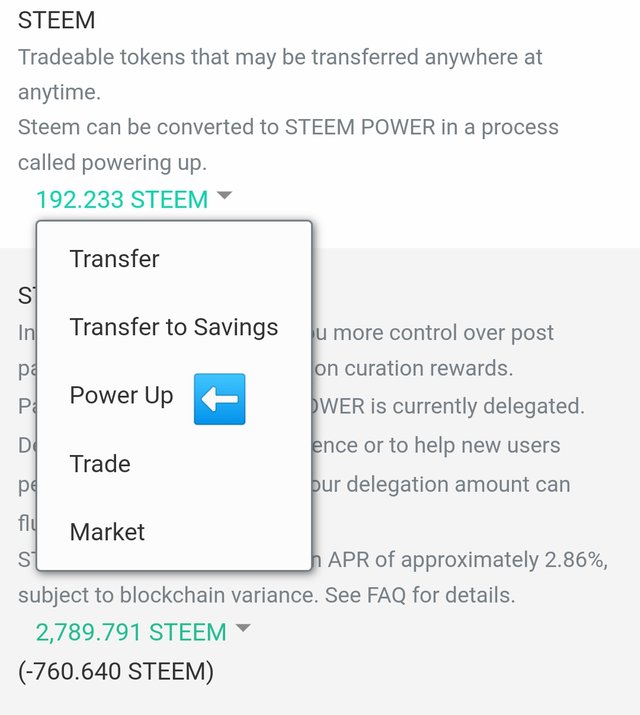640x715 pixels.
Task: Click the "Tradeable tokens" description line
Action: click(280, 57)
